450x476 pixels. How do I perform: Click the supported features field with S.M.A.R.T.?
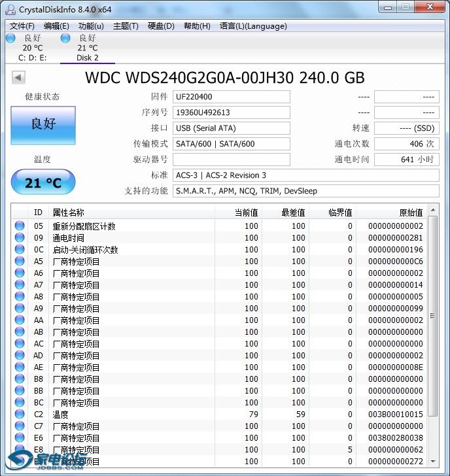(306, 191)
